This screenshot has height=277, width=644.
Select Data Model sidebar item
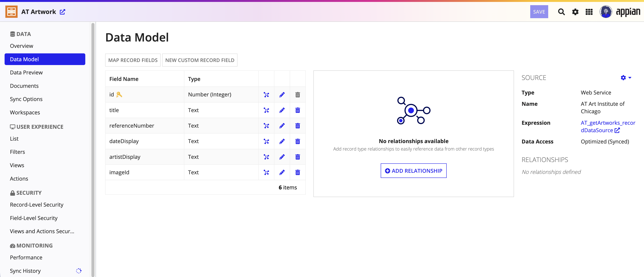[45, 59]
